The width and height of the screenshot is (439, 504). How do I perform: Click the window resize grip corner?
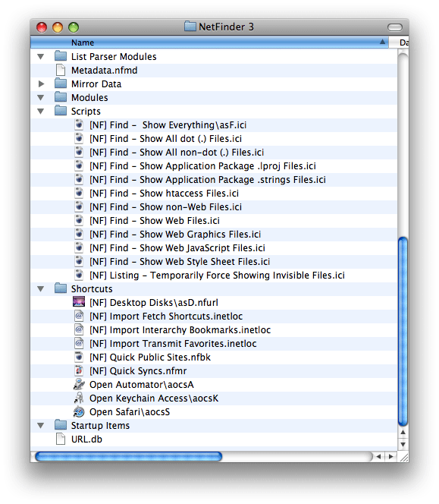tap(403, 457)
